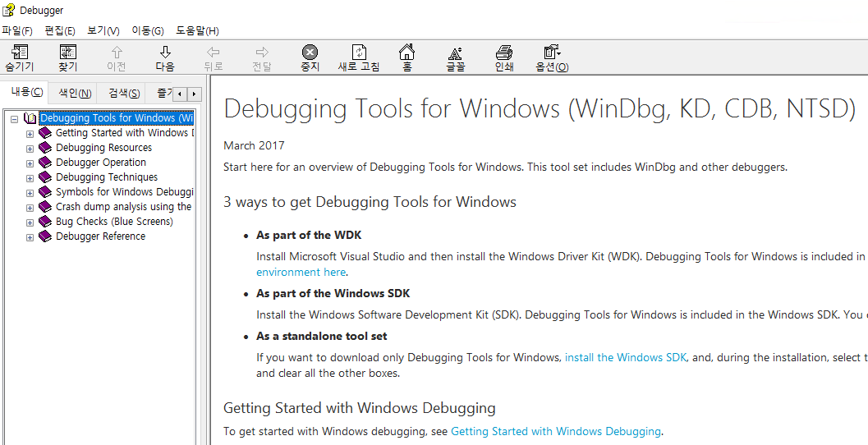Expand the Symbols for Windows Debugging node
Screen dimensions: 868x445
tap(30, 193)
